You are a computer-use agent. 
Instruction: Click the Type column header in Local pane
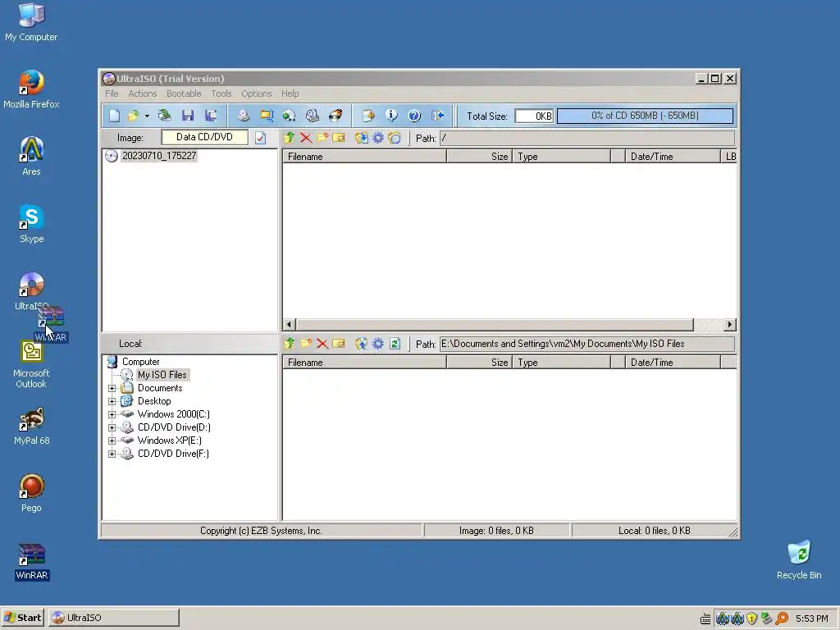pos(561,363)
